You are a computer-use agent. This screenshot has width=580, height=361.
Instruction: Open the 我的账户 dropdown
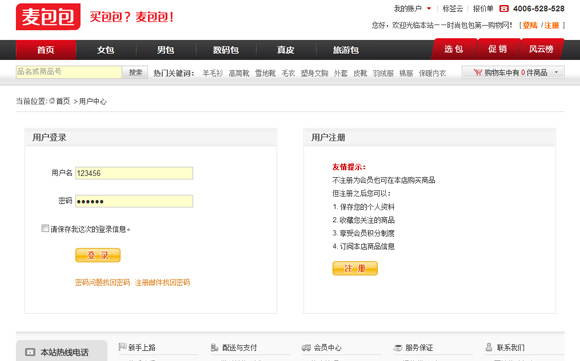412,8
